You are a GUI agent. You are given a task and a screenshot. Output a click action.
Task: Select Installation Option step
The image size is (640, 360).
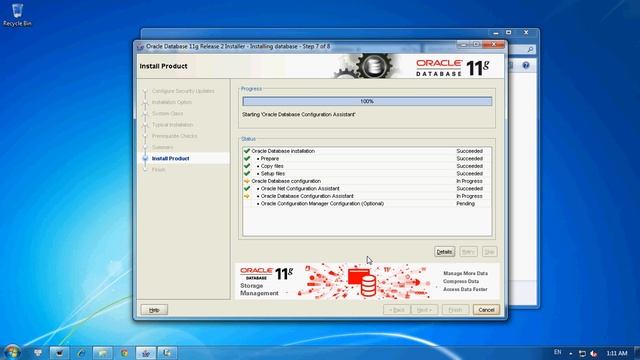pos(172,102)
